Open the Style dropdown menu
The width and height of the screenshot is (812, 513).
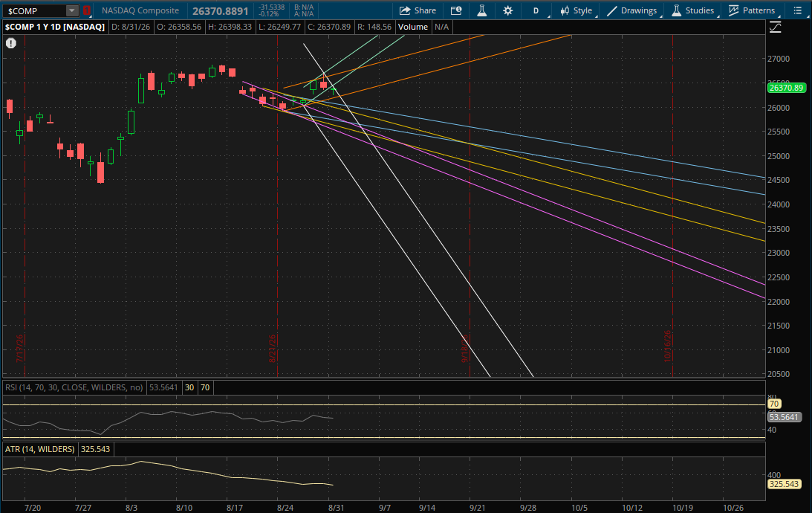point(576,10)
